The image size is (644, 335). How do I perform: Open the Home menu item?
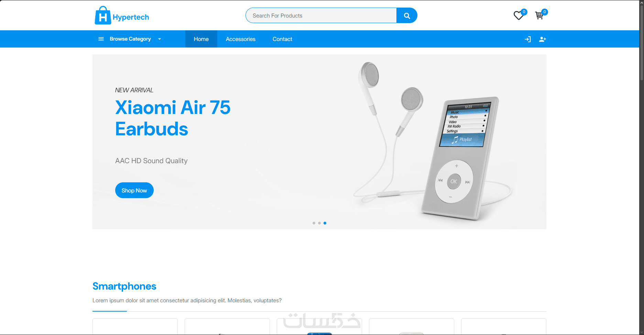pyautogui.click(x=201, y=39)
